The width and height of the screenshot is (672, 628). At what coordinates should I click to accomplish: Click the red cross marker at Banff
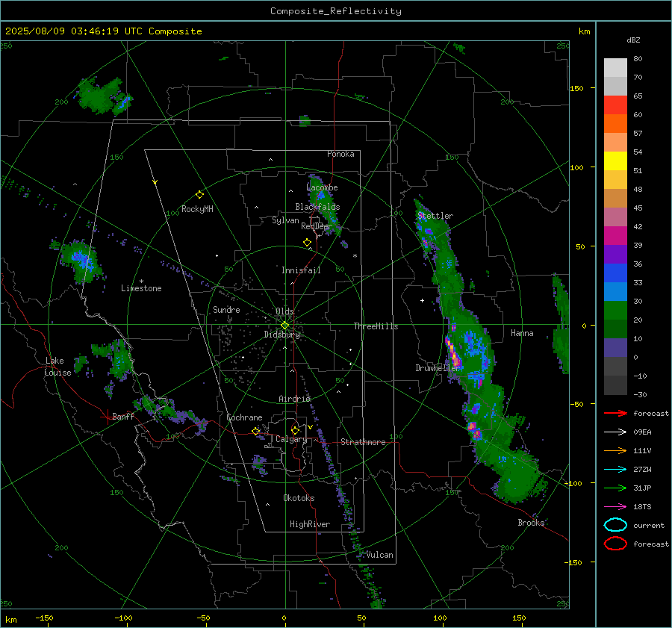click(x=107, y=417)
